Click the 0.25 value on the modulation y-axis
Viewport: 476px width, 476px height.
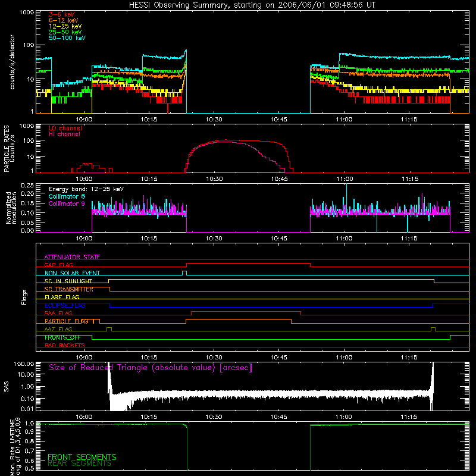coord(27,186)
